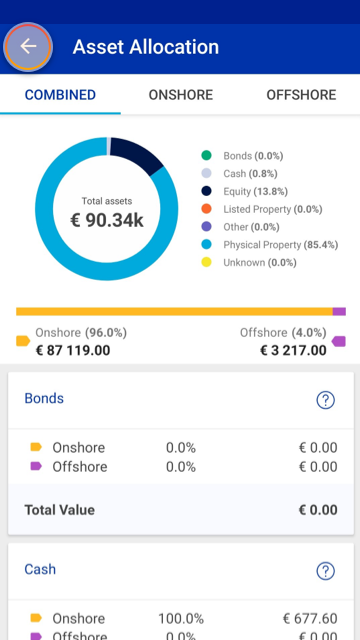Select the orange Listed Property legend dot
Image resolution: width=360 pixels, height=640 pixels.
pyautogui.click(x=207, y=209)
